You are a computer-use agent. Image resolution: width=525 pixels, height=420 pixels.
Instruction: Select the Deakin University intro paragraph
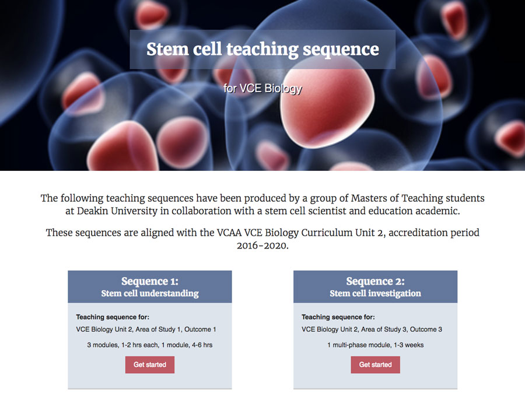point(262,204)
